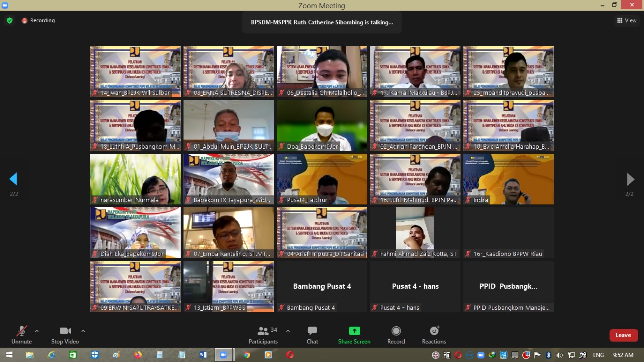The width and height of the screenshot is (644, 362).
Task: Select Pusat 4 - hans tile
Action: pos(415,286)
